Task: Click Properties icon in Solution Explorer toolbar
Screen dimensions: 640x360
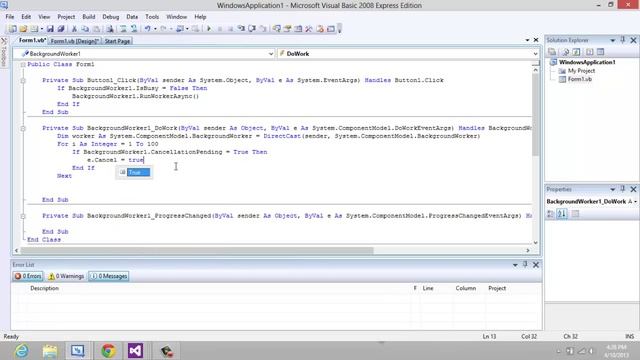Action: pos(552,52)
